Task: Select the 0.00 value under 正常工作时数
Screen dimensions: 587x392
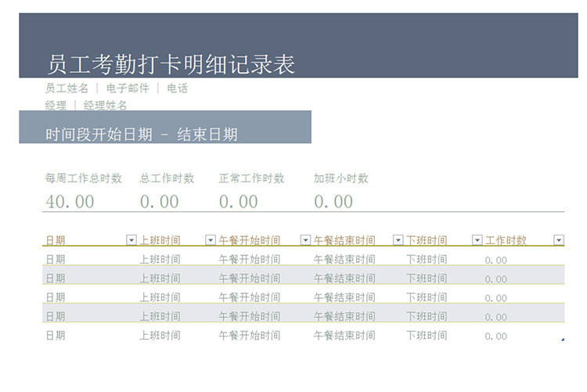Action: (x=238, y=202)
